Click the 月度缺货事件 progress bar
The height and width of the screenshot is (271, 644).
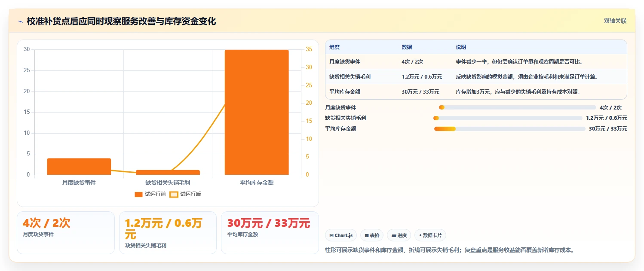(x=518, y=107)
